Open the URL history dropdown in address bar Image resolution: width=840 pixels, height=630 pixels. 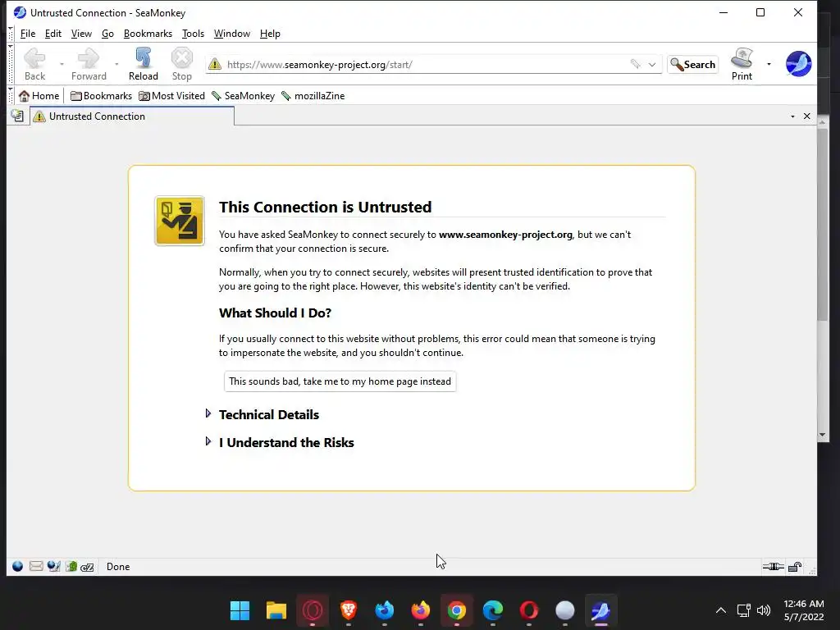tap(652, 64)
